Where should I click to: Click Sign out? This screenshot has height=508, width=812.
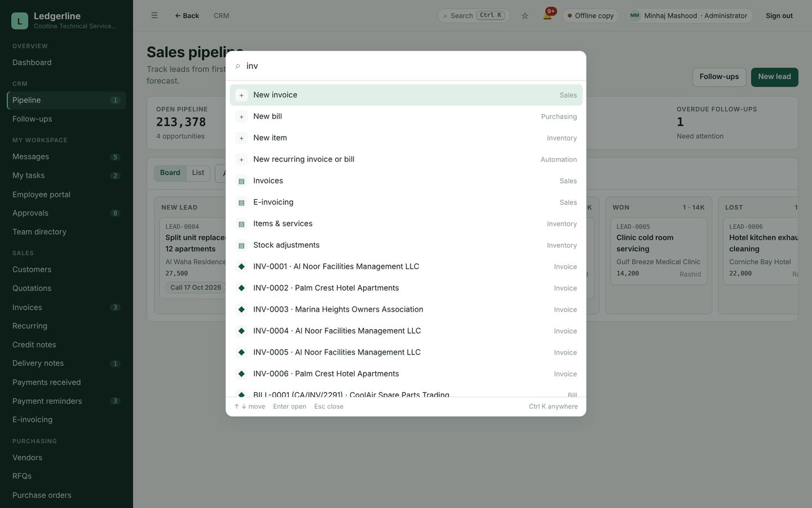tap(779, 16)
